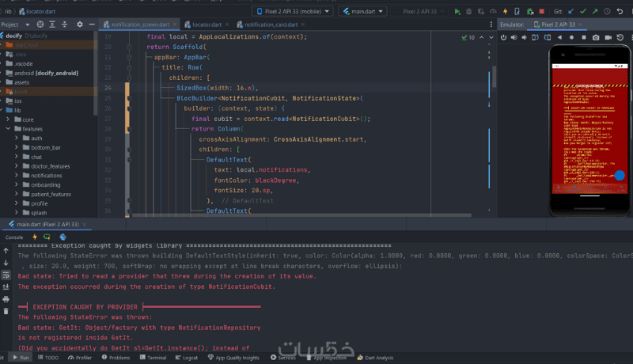Close the Pixel 2 API 33 emulator tab
This screenshot has width=633, height=364.
pos(580,25)
